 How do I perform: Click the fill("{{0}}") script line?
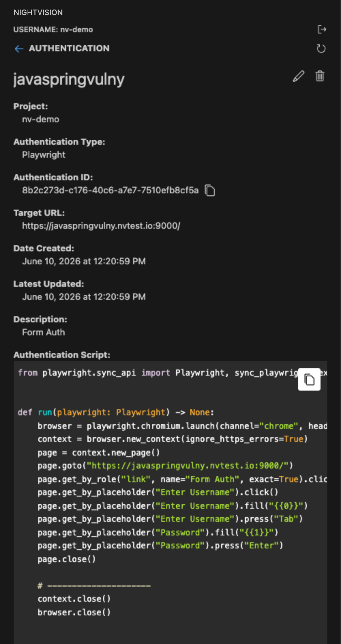(173, 506)
